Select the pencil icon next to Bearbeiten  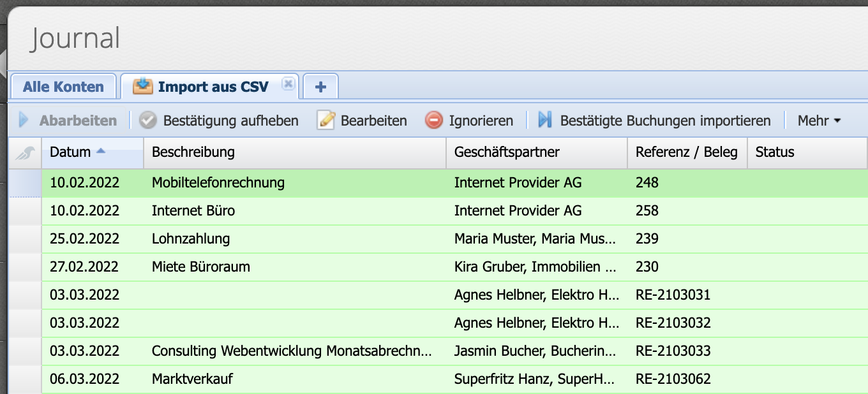point(325,120)
